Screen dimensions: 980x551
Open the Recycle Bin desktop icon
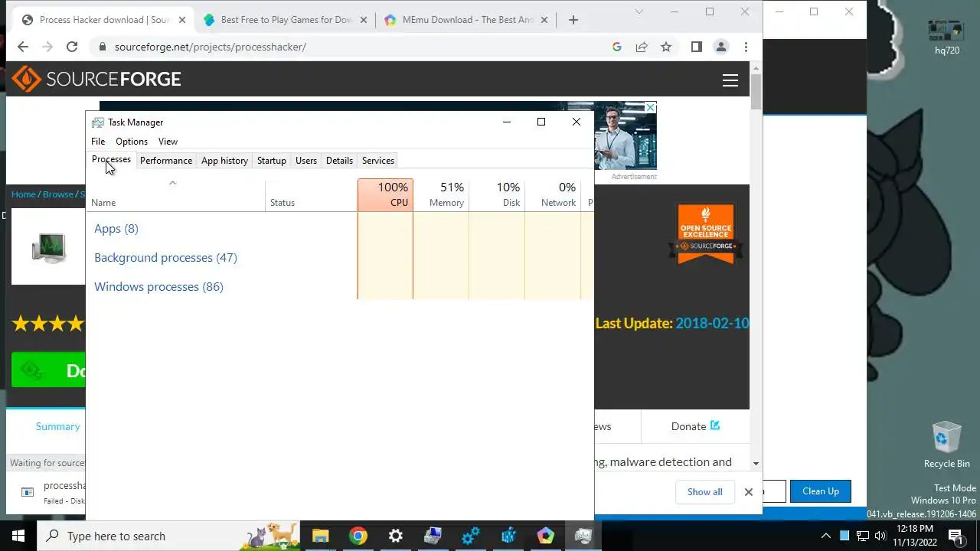tap(946, 445)
